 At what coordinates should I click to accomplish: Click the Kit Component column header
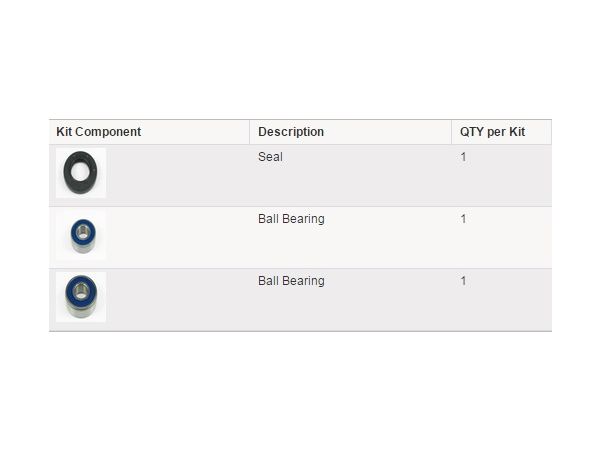(99, 132)
